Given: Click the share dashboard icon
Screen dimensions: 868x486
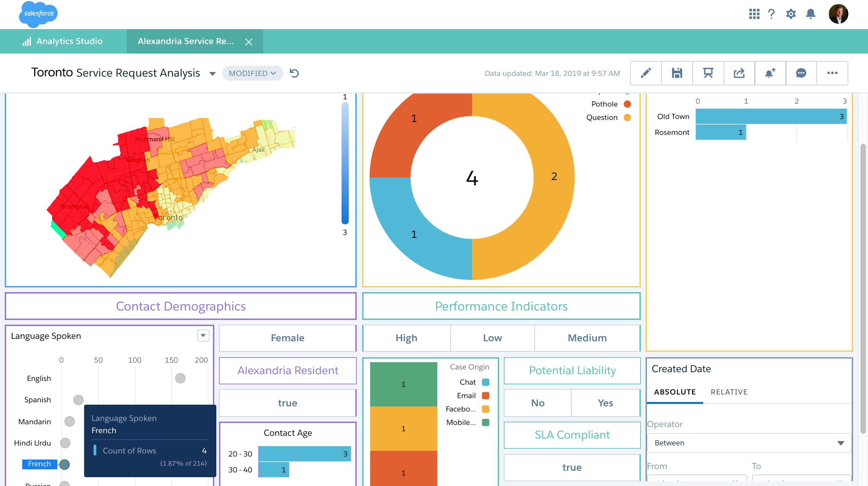Looking at the screenshot, I should click(739, 73).
